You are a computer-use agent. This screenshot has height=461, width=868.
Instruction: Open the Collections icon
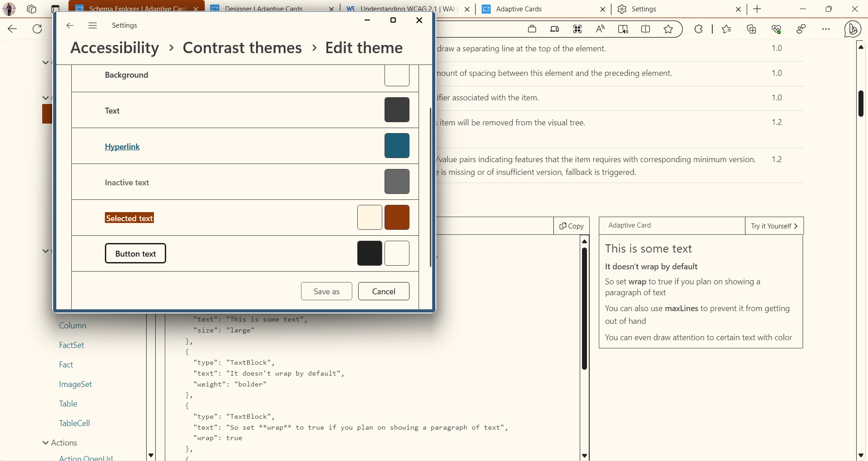(x=751, y=29)
